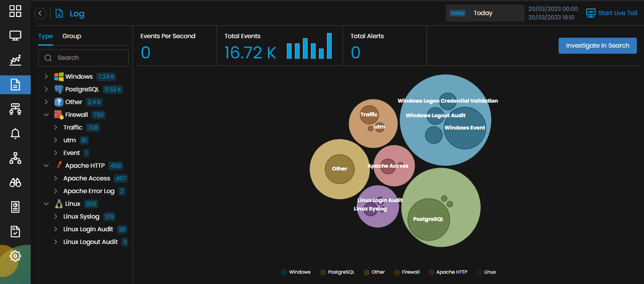The width and height of the screenshot is (644, 284).
Task: Click the Windows logo icon in tree
Action: tap(59, 76)
